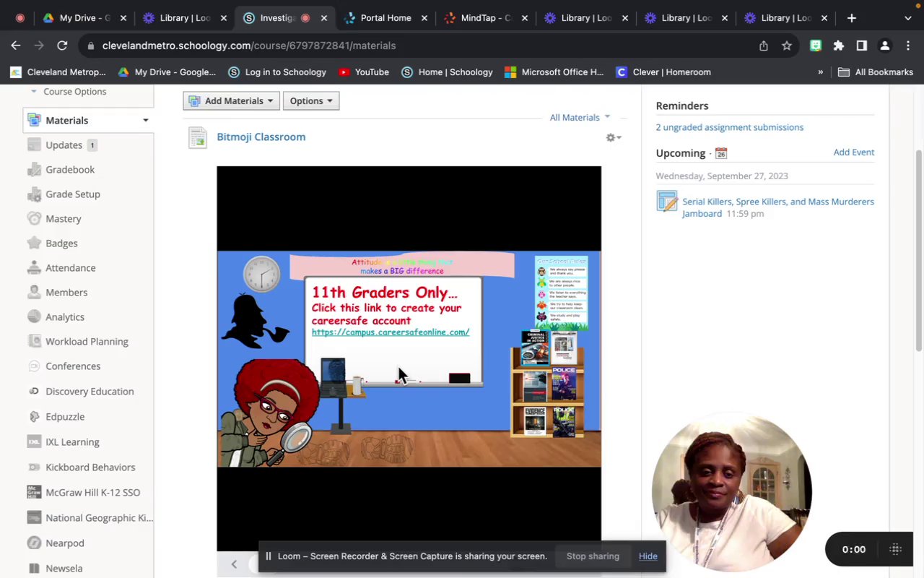
Task: Open Analytics in the left sidebar
Action: [64, 317]
